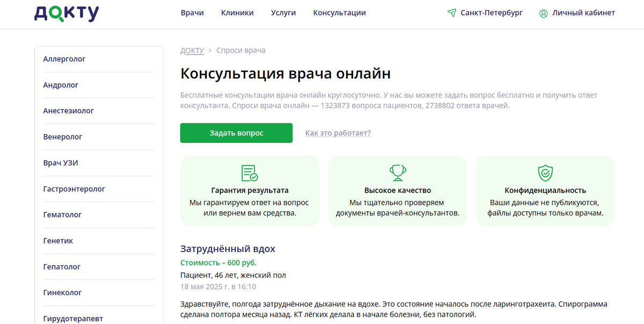Open the Услуги menu item
The width and height of the screenshot is (644, 324).
pos(283,13)
